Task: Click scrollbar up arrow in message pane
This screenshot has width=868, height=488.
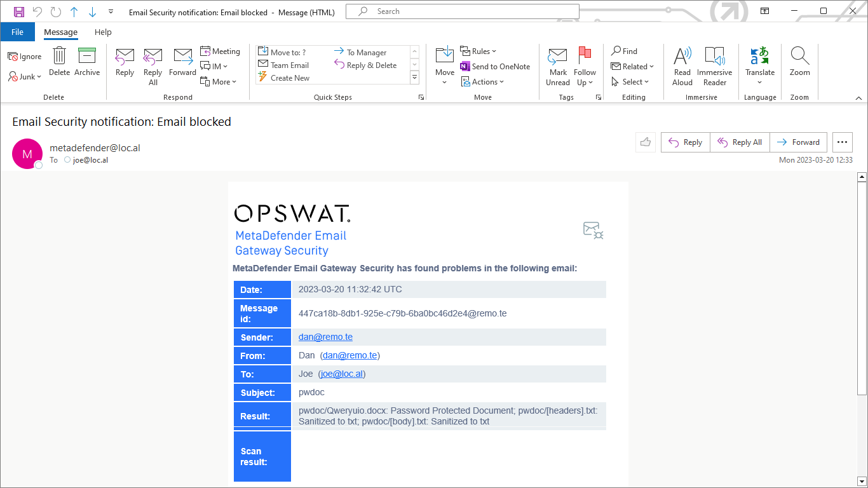Action: pyautogui.click(x=862, y=177)
